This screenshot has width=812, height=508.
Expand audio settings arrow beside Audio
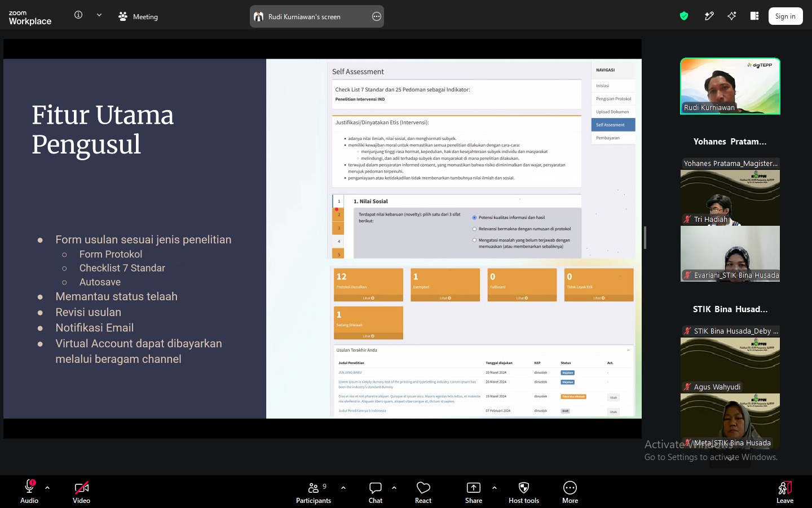tap(47, 487)
